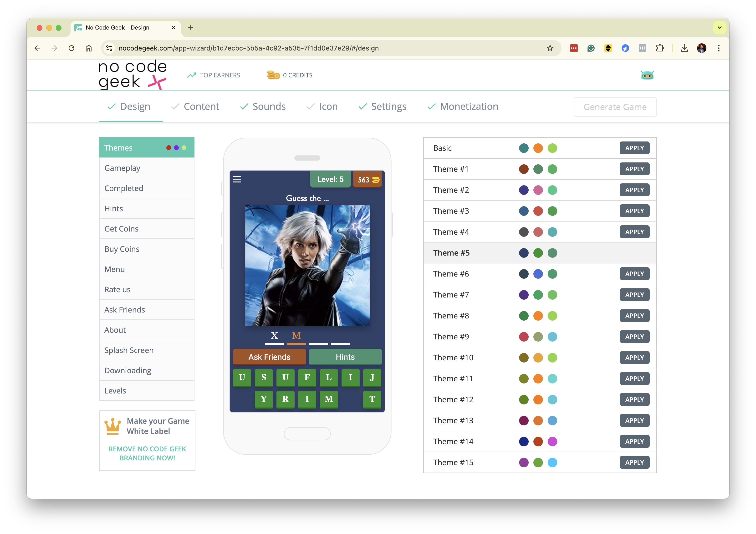Switch to the Sounds tab
This screenshot has height=534, width=756.
click(262, 107)
